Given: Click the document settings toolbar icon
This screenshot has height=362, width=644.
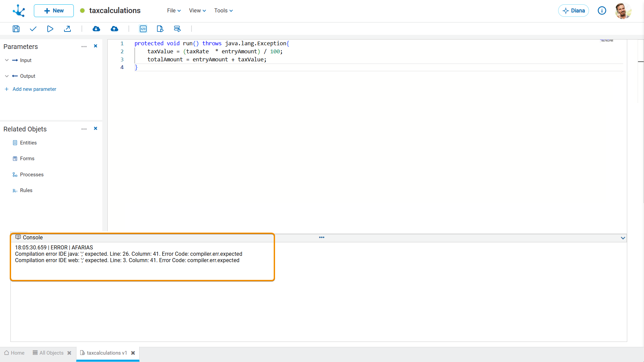Looking at the screenshot, I should (x=160, y=29).
